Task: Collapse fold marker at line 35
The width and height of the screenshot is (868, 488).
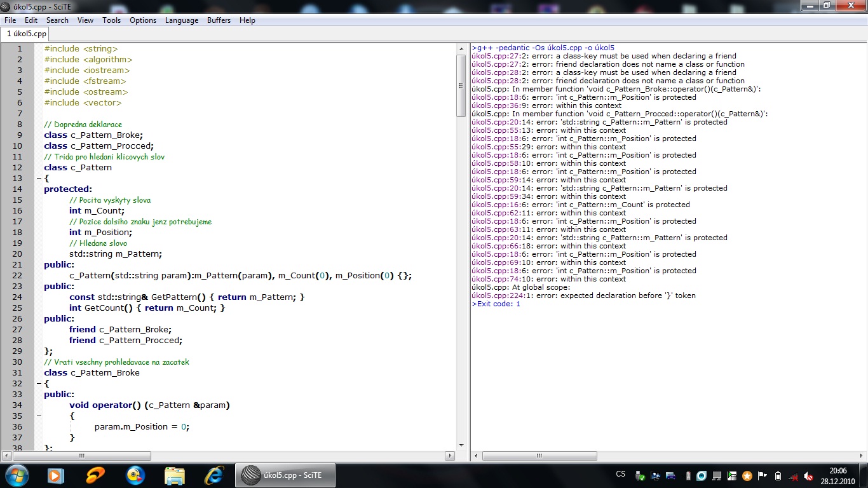Action: [39, 416]
